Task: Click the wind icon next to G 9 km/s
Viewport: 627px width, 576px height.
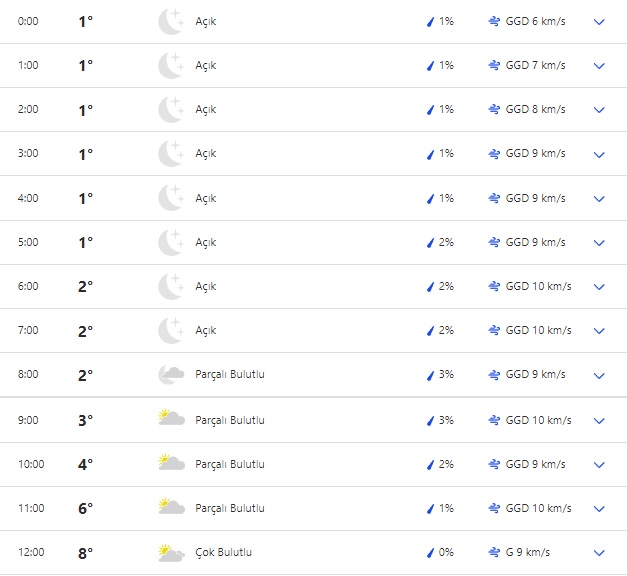Action: [x=494, y=552]
